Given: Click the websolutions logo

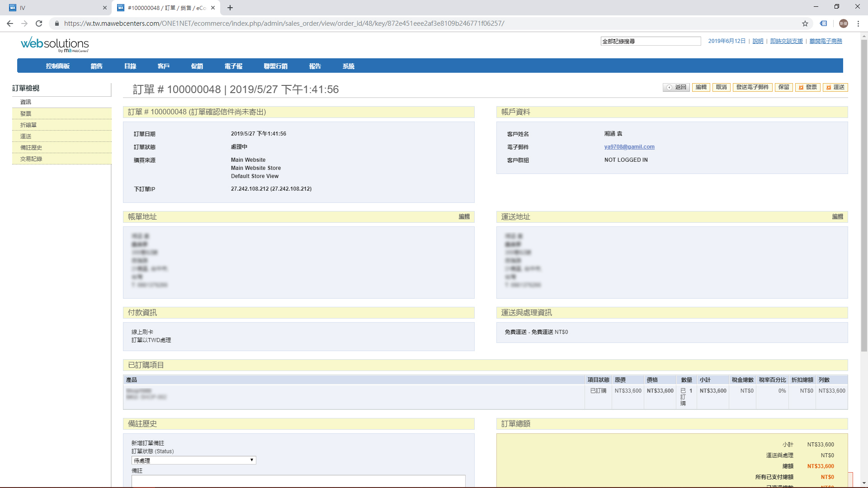Looking at the screenshot, I should point(55,45).
